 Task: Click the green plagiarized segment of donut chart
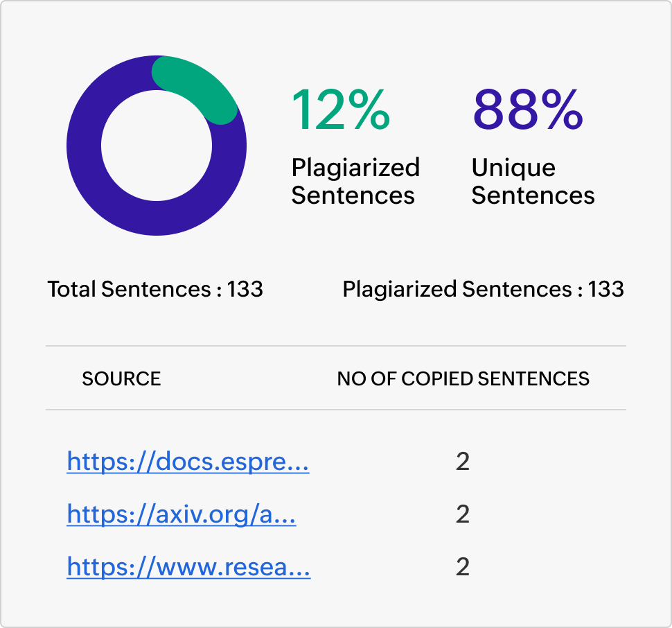click(197, 86)
